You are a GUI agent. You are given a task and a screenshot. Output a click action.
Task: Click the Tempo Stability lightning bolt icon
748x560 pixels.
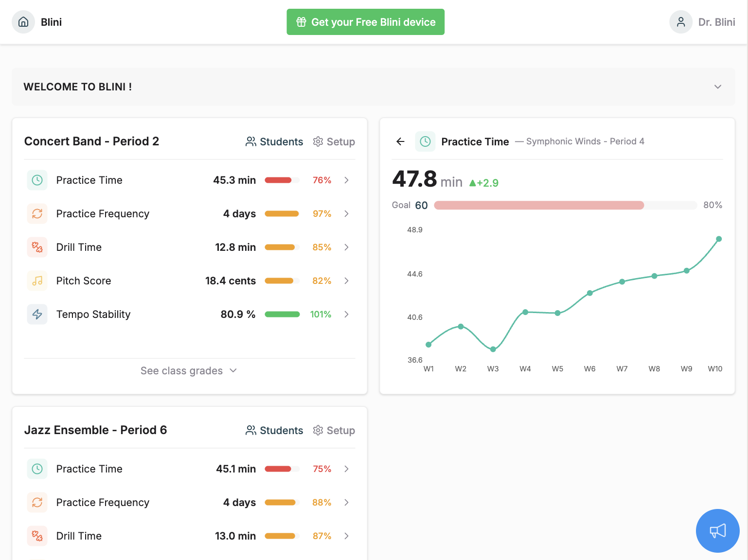37,314
